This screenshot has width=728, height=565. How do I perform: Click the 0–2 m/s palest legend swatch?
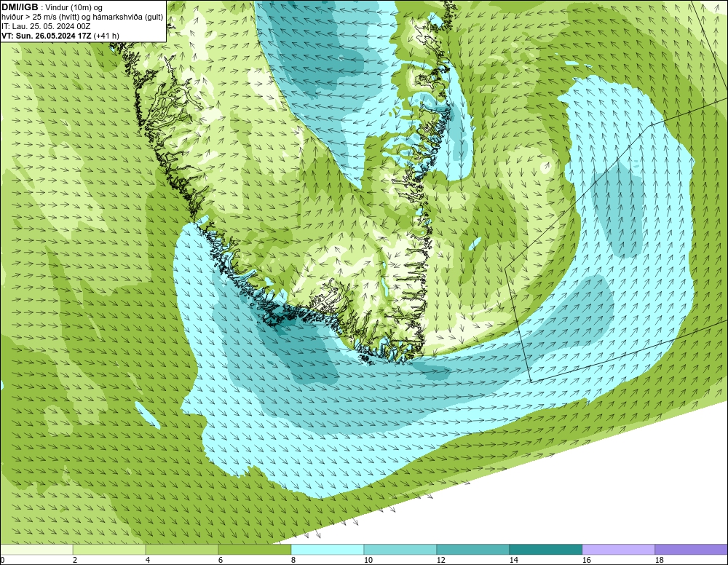coord(36,550)
